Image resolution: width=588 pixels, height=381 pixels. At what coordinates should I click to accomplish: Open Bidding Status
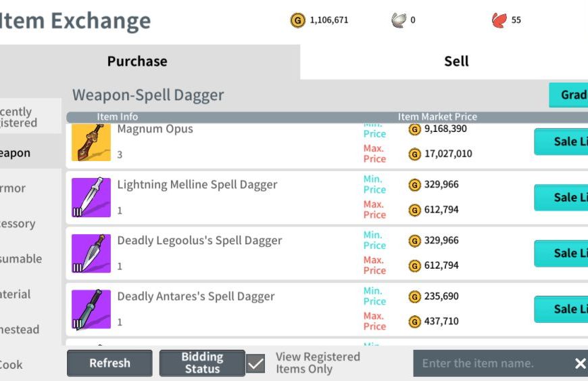coord(202,363)
